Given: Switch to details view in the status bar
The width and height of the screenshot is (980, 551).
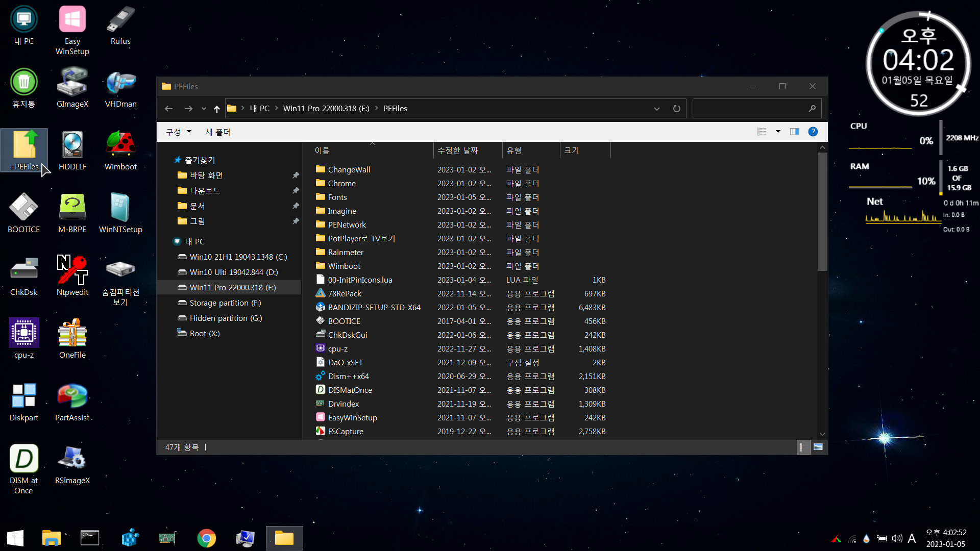Looking at the screenshot, I should click(803, 447).
